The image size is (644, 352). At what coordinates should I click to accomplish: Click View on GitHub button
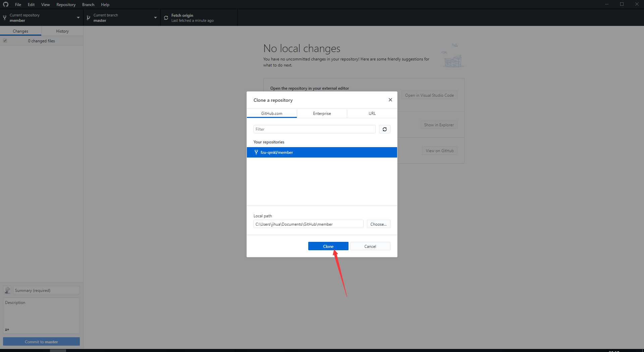coord(440,150)
